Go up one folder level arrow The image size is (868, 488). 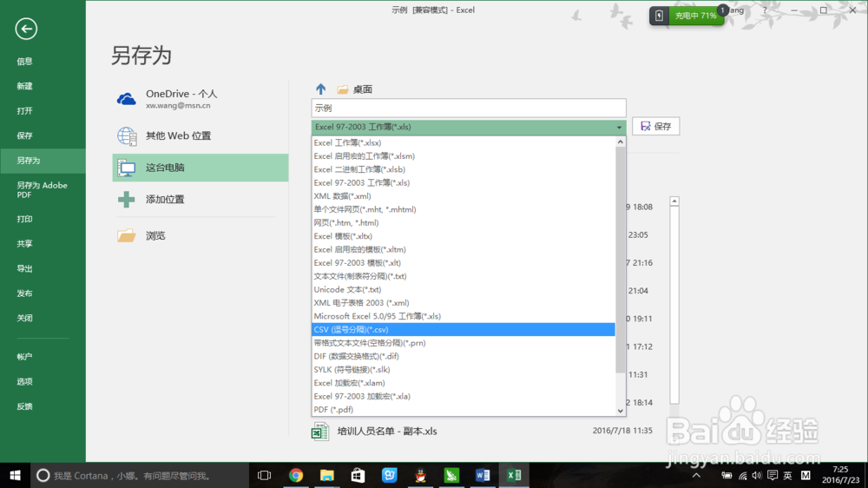320,89
